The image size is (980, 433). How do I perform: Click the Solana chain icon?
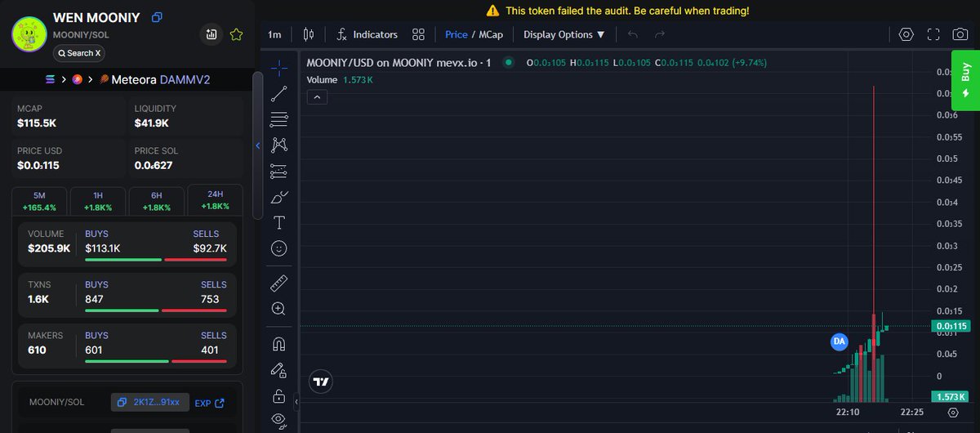point(51,79)
